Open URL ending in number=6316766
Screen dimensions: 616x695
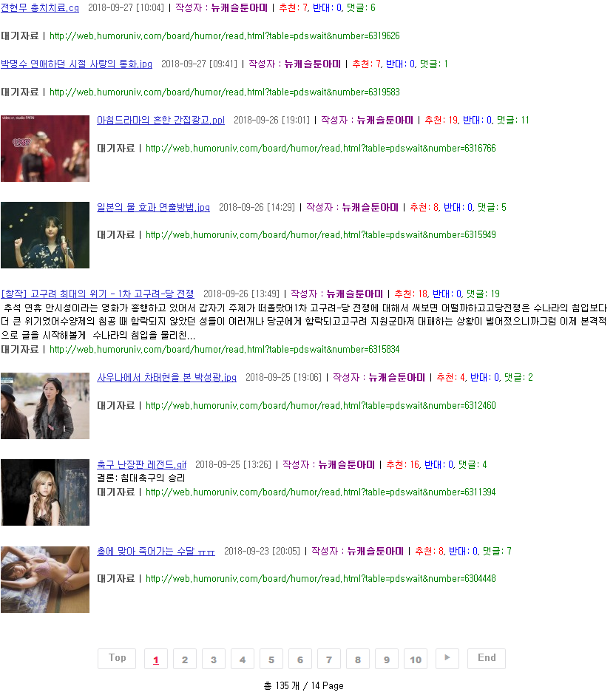pyautogui.click(x=321, y=149)
